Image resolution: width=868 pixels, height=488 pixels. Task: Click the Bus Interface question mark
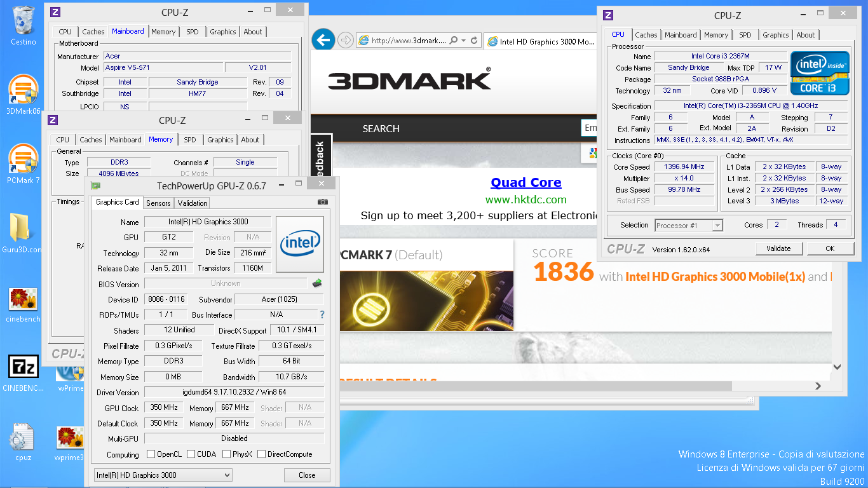point(322,315)
